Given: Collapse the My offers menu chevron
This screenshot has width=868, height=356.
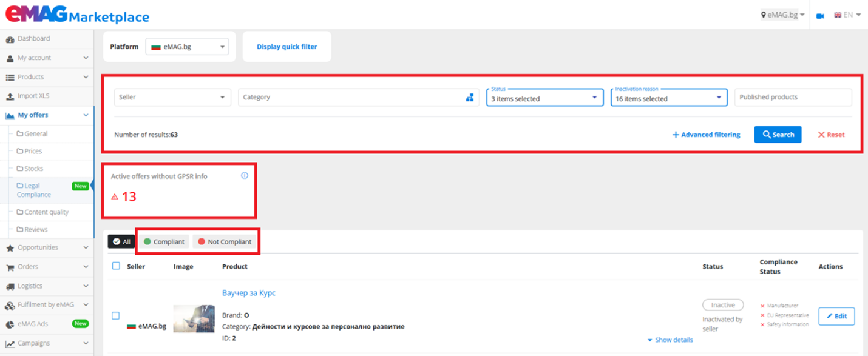Looking at the screenshot, I should tap(86, 115).
